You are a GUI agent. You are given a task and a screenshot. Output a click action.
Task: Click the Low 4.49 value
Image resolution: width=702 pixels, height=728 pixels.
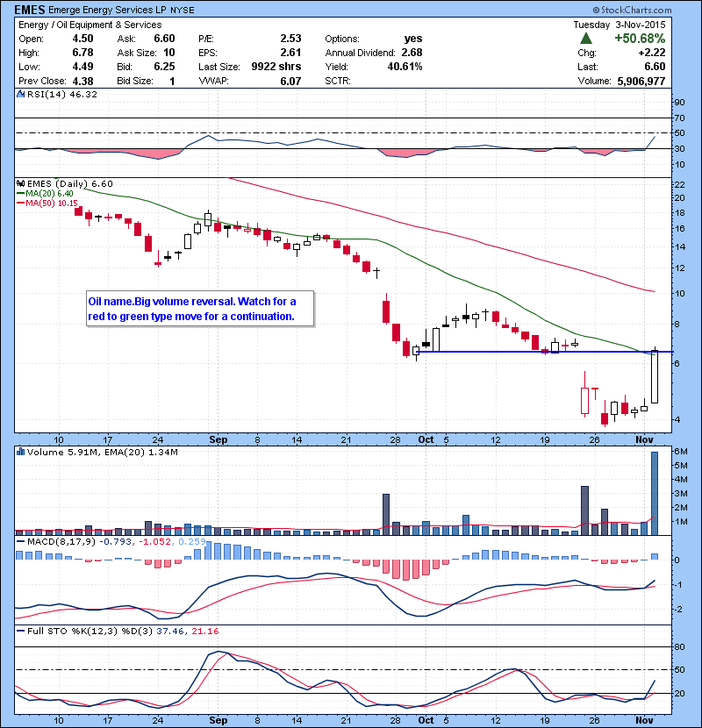pos(82,67)
